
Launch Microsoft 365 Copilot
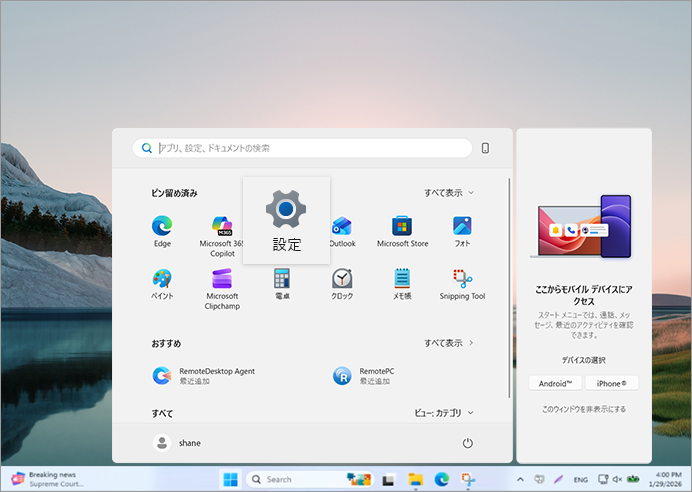pos(222,237)
